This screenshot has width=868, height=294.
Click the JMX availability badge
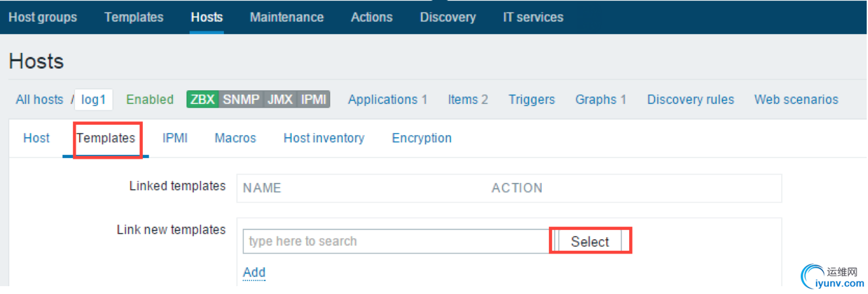pos(279,100)
